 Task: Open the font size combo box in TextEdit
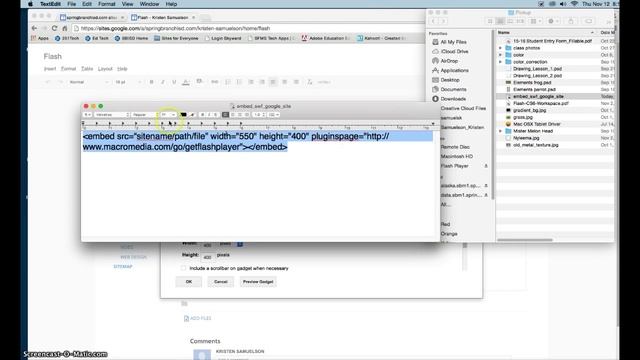168,115
